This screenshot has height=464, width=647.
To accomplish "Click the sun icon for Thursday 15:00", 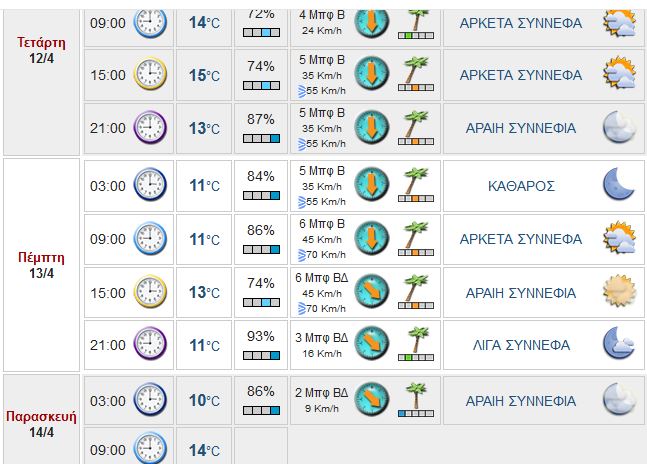I will coord(618,292).
